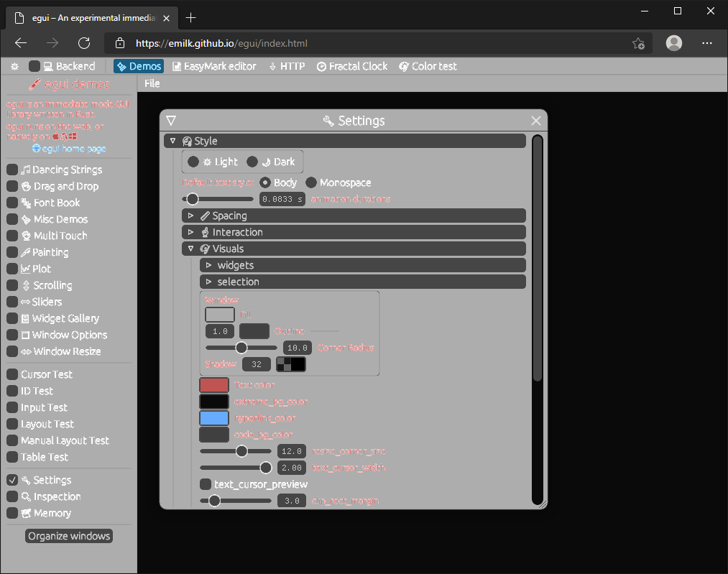Image resolution: width=728 pixels, height=574 pixels.
Task: Expand the Interaction section
Action: click(x=190, y=232)
